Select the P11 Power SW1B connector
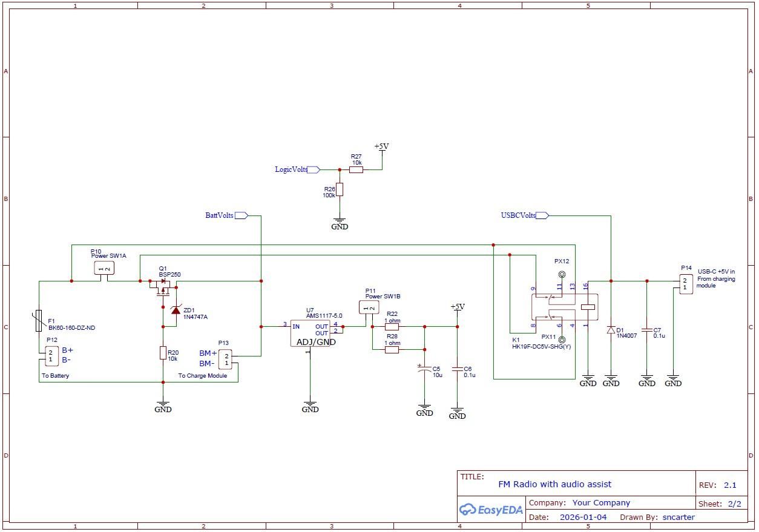 369,307
